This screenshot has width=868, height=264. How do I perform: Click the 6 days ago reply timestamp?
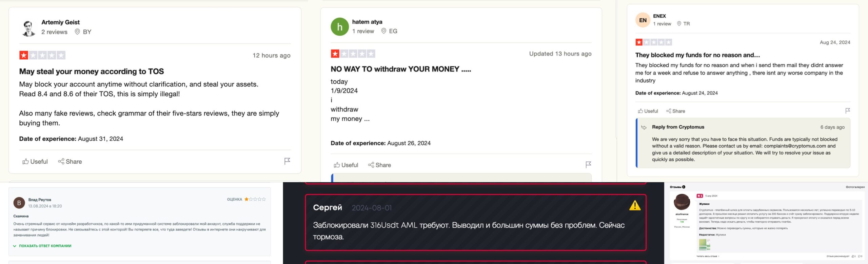[832, 127]
